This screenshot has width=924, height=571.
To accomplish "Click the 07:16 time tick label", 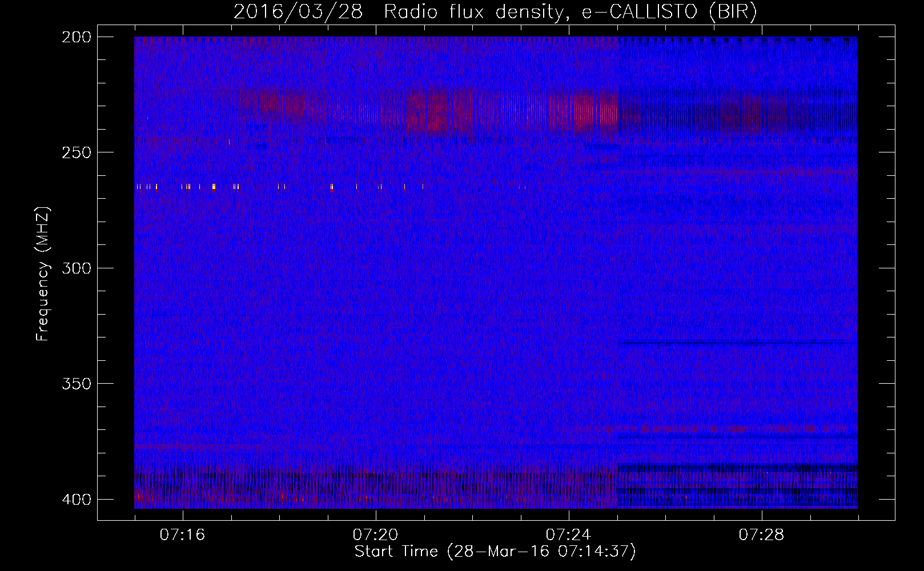I will tap(182, 535).
